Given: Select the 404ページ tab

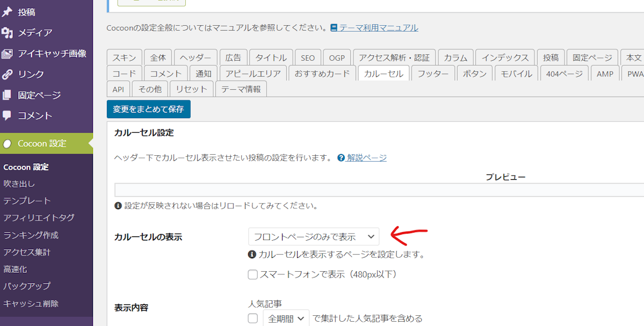Looking at the screenshot, I should click(x=565, y=74).
